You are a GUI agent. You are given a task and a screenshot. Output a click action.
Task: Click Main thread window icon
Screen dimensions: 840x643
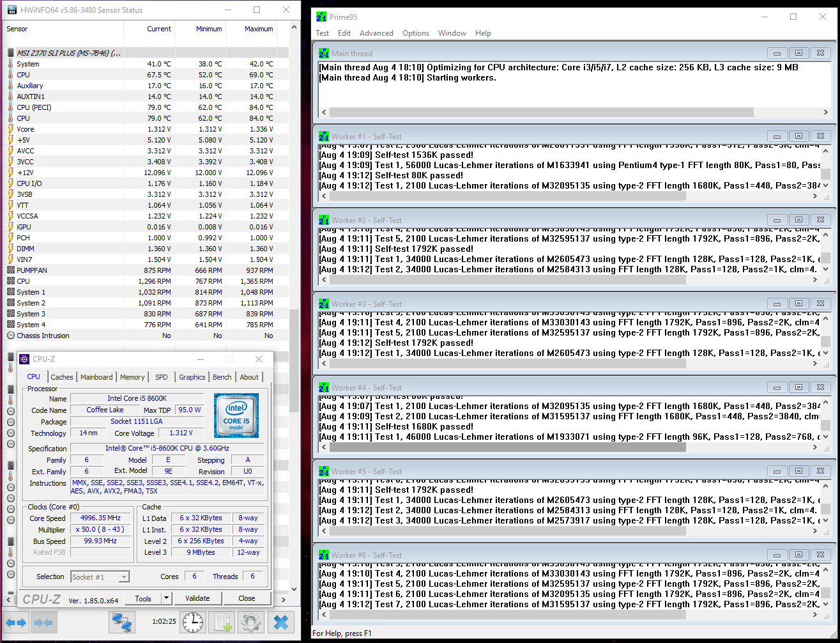click(324, 54)
